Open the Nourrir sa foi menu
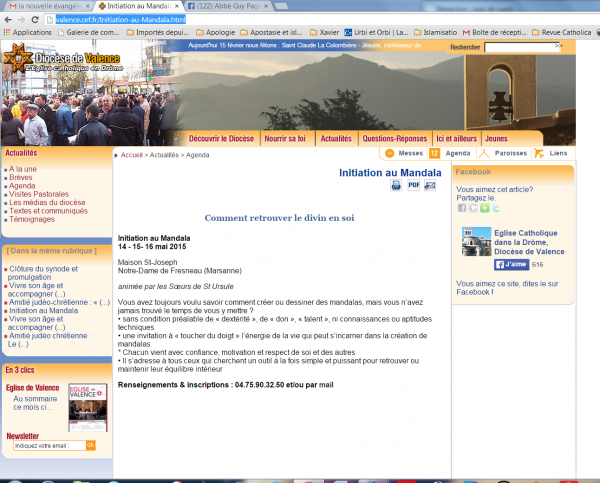 [285, 139]
